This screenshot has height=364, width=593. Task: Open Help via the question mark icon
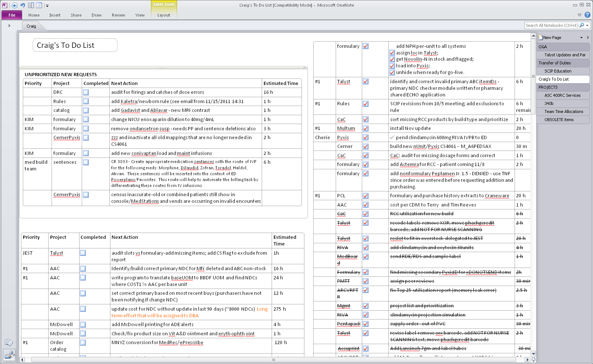click(588, 15)
